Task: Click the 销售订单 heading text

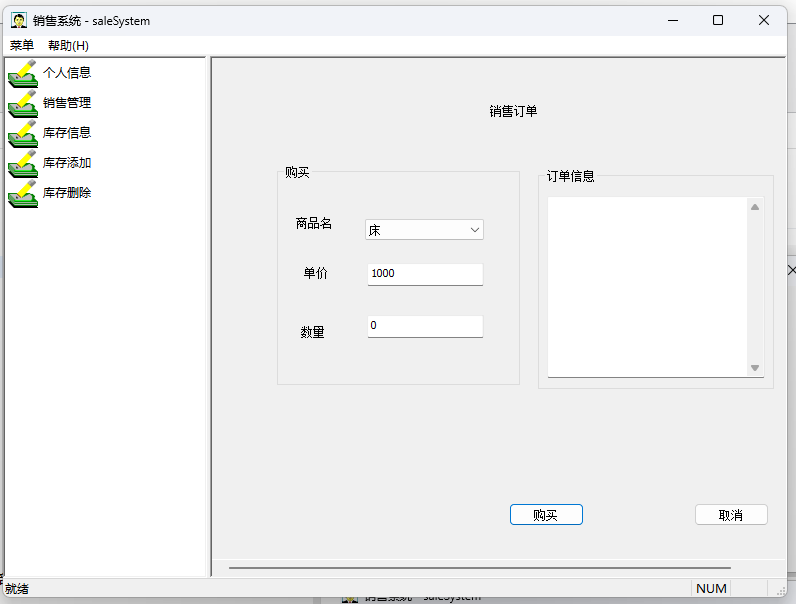Action: point(513,111)
